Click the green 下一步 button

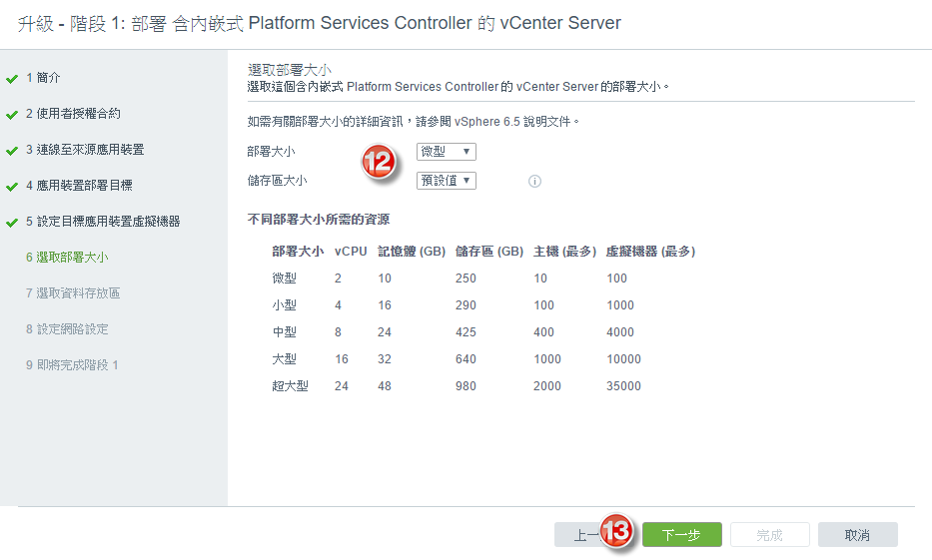(681, 534)
